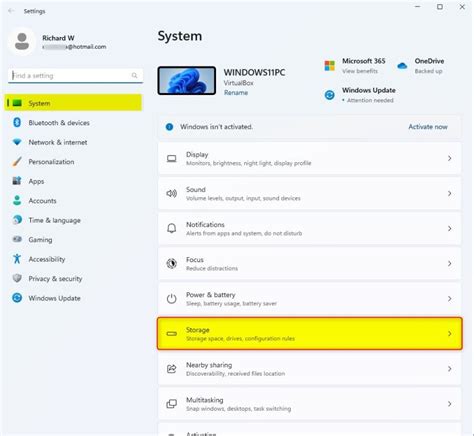Click the info icon beside activation notice
The width and height of the screenshot is (474, 436).
(169, 127)
